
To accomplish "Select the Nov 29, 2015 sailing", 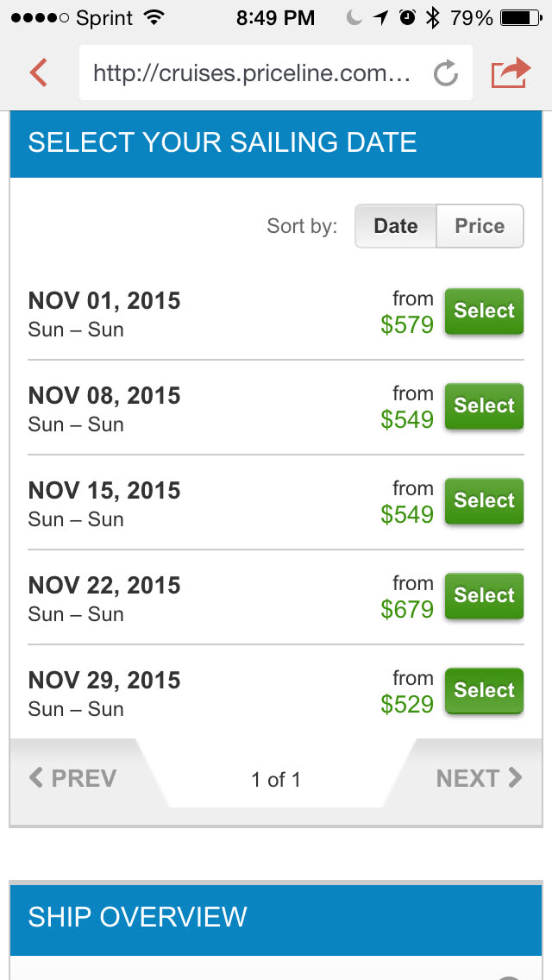I will pos(484,691).
